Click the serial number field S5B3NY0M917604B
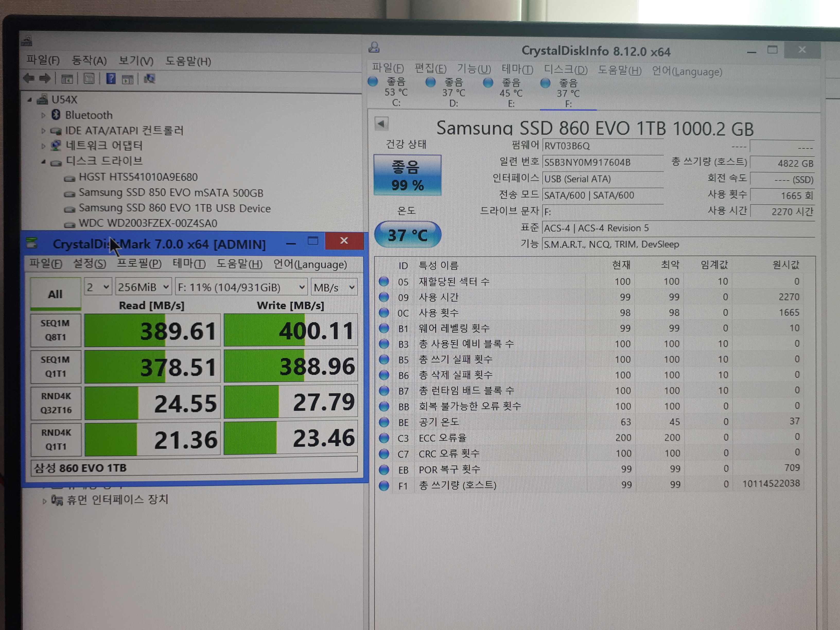Screen dimensions: 840x630 click(603, 163)
